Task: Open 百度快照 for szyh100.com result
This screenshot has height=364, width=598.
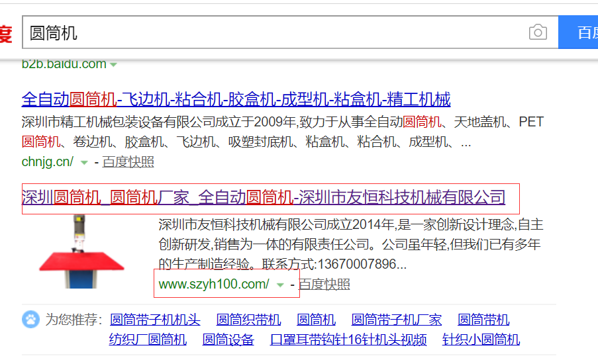Action: (x=324, y=285)
